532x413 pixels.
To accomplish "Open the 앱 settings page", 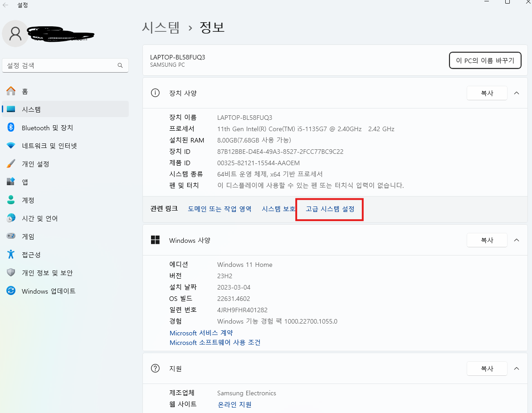I will [x=65, y=182].
